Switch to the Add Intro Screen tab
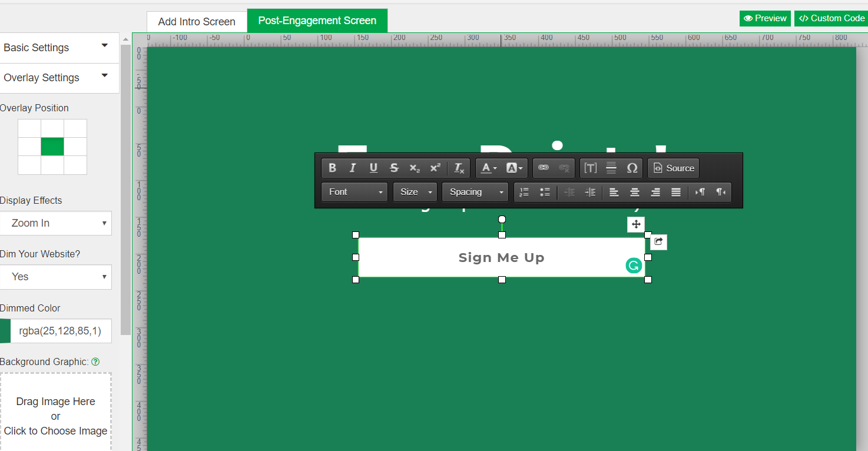 pyautogui.click(x=197, y=22)
